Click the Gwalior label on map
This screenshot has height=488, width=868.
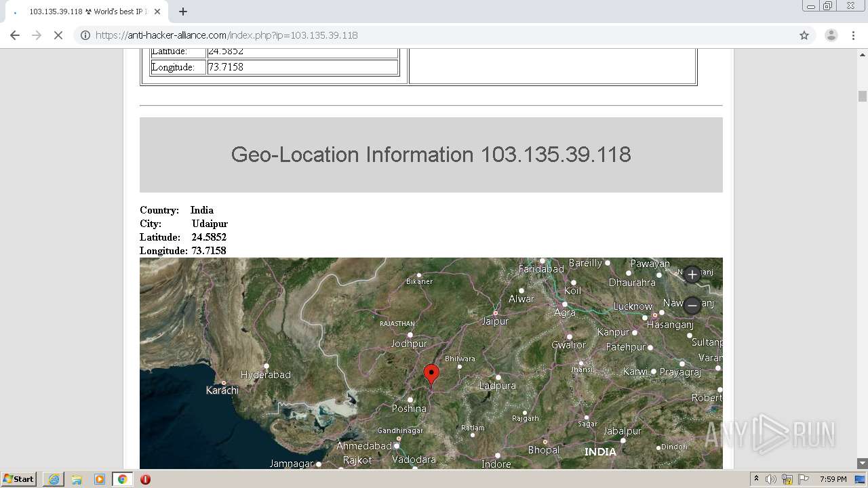coord(568,345)
